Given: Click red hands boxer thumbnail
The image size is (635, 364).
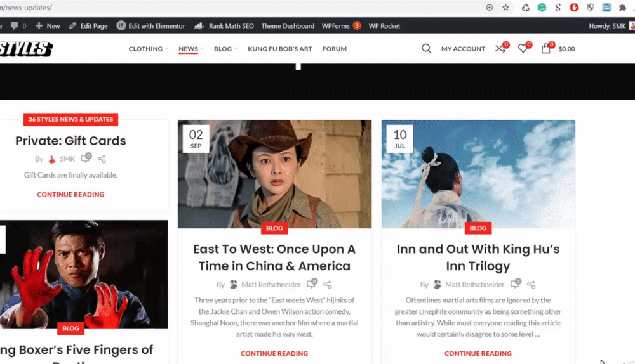Looking at the screenshot, I should (84, 274).
